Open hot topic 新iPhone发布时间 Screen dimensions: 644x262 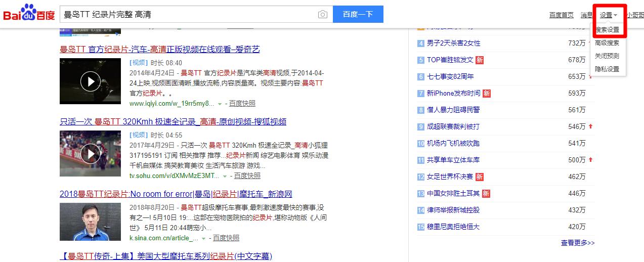454,93
